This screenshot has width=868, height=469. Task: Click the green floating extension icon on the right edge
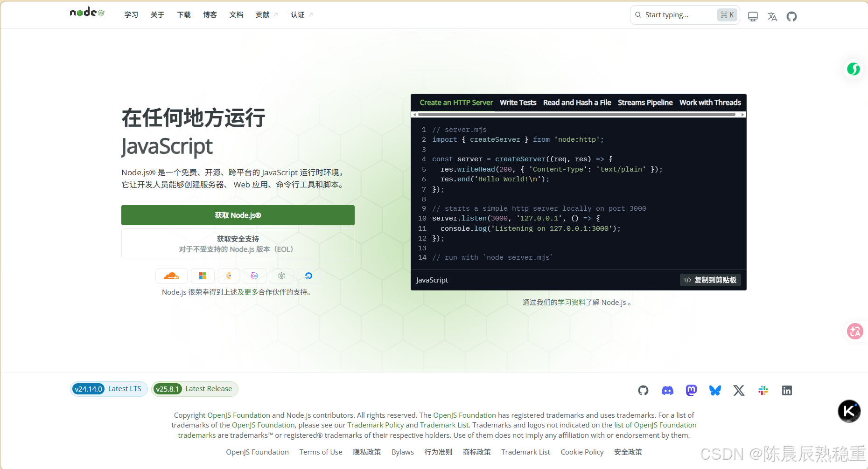(854, 69)
